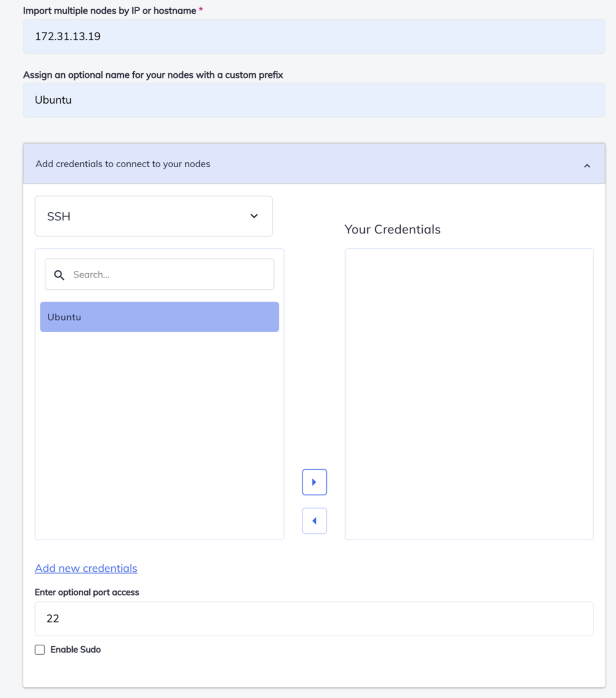Viewport: 616px width, 698px height.
Task: Open the "Add new credentials" link
Action: click(x=86, y=568)
